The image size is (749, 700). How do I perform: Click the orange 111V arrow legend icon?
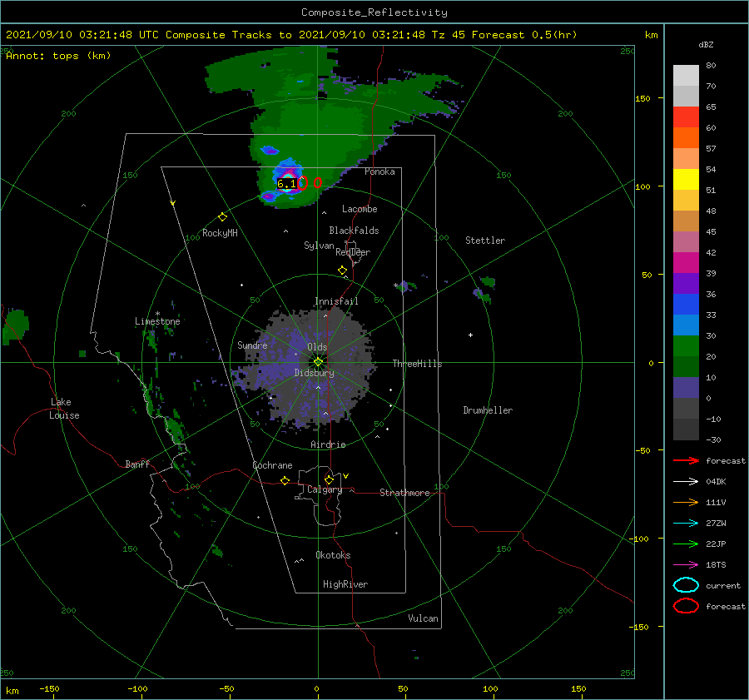(686, 502)
